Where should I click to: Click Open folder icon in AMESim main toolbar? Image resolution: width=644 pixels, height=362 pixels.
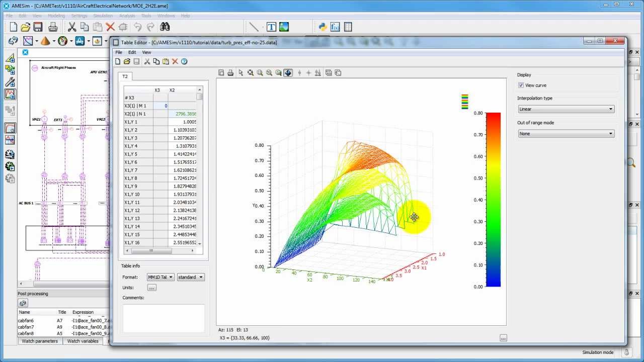[26, 27]
